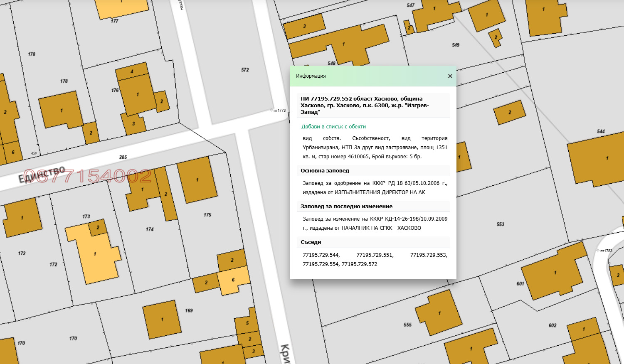Click 'Добави в списък с обекти' link

pyautogui.click(x=333, y=127)
